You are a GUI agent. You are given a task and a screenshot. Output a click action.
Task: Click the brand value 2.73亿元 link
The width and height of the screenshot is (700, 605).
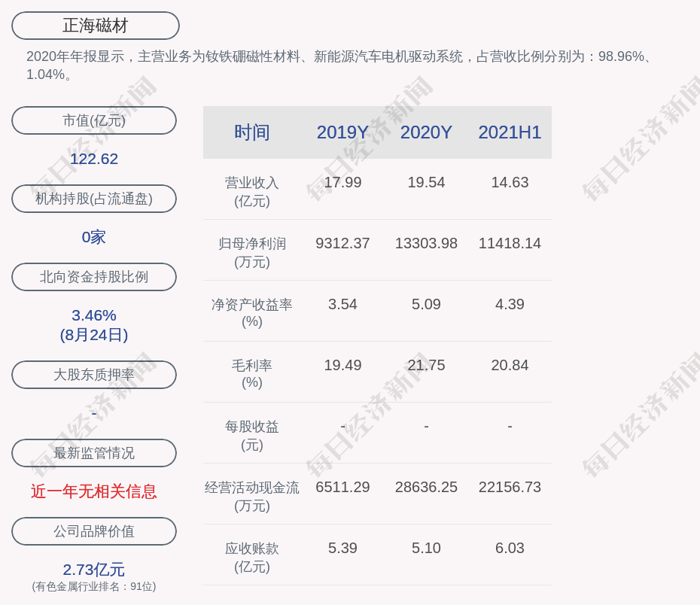click(93, 569)
